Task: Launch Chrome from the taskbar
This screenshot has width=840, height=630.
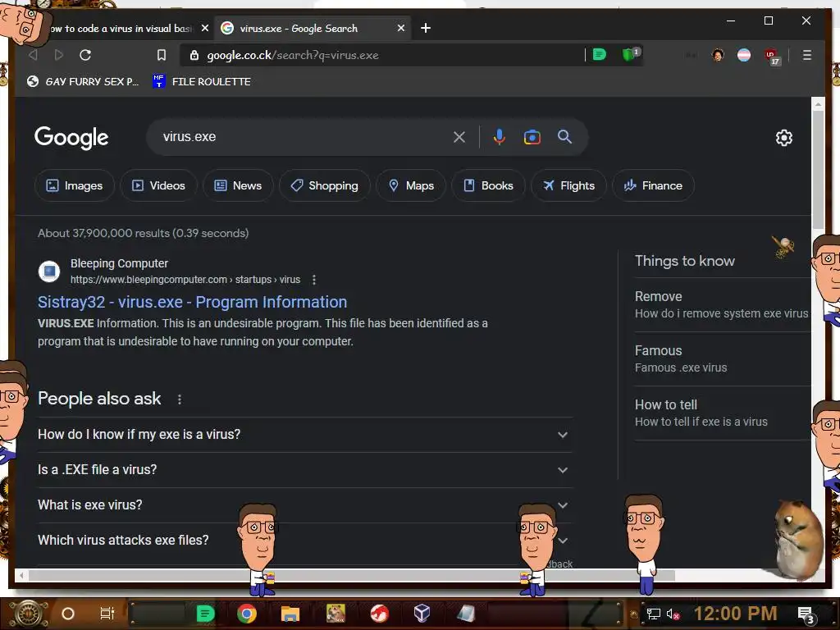Action: [247, 614]
